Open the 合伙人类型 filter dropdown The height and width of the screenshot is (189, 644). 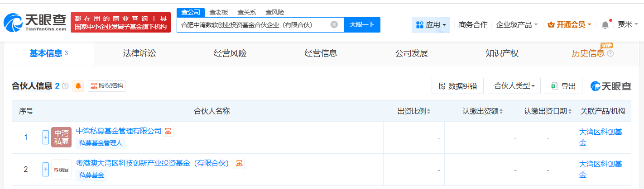point(514,86)
